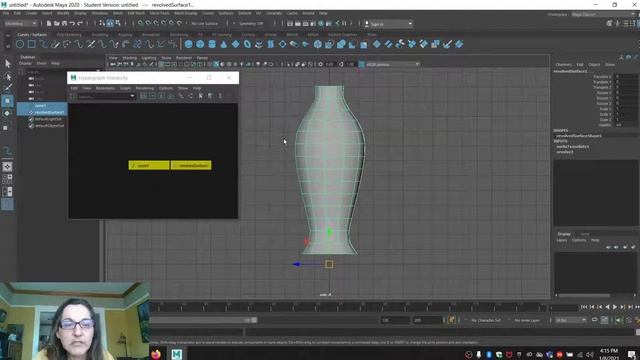Click the NURBS plane shelf icon
This screenshot has height=360, width=640.
coord(236,44)
